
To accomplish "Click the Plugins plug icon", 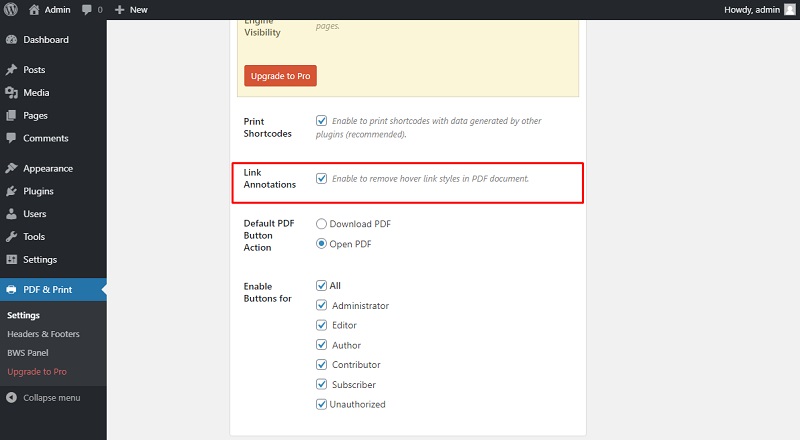I will coord(11,191).
